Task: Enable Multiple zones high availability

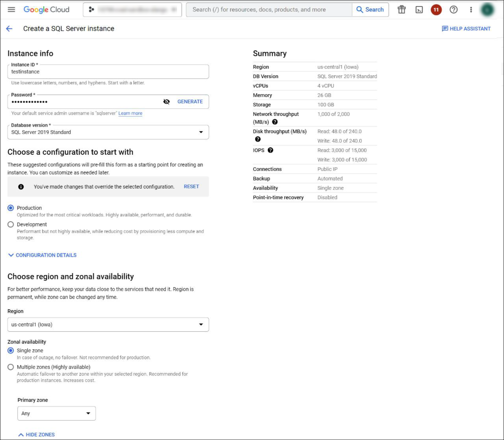Action: (x=10, y=367)
